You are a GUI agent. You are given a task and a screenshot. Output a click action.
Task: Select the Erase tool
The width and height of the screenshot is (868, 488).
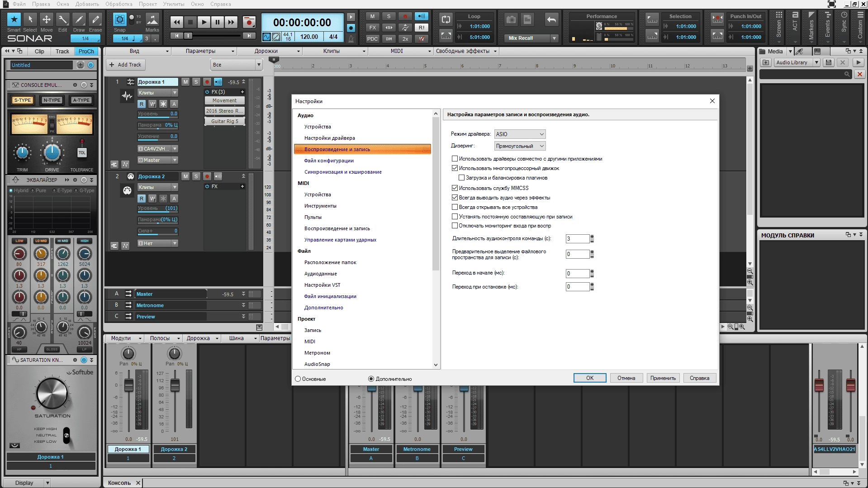pyautogui.click(x=95, y=19)
